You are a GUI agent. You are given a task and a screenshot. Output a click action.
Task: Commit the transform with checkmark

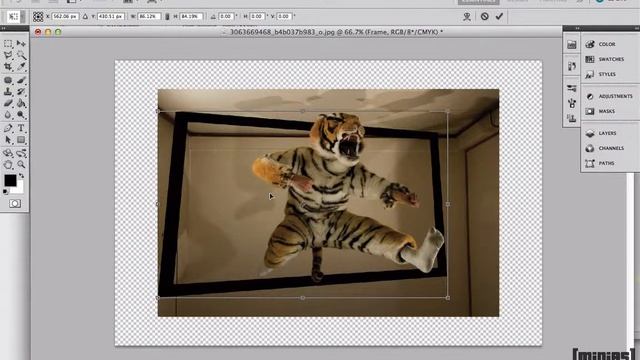pos(499,16)
